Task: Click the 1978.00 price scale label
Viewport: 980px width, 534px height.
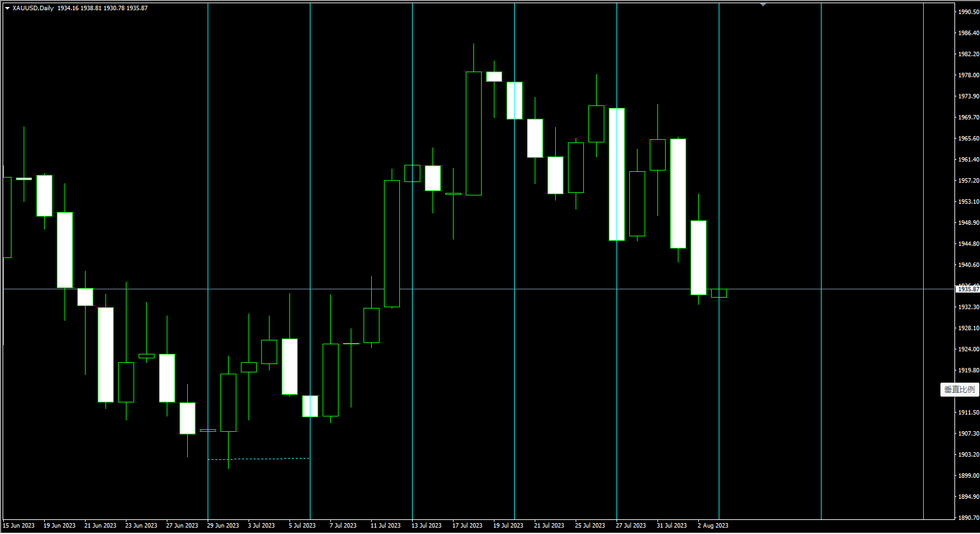Action: coord(969,75)
